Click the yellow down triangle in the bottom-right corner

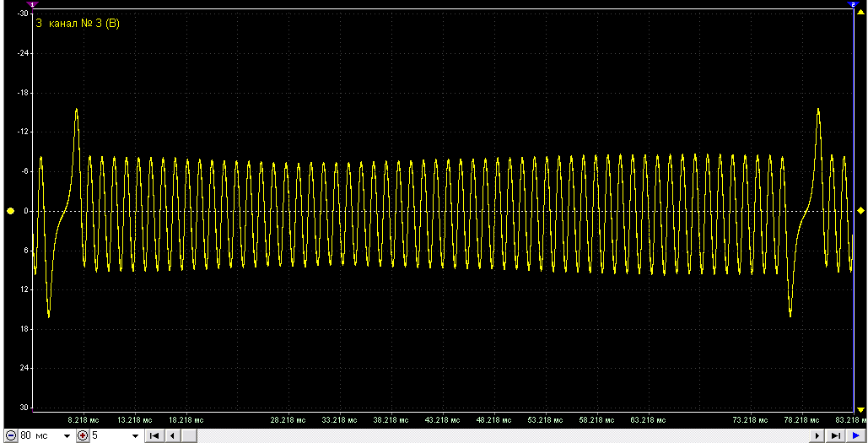860,409
